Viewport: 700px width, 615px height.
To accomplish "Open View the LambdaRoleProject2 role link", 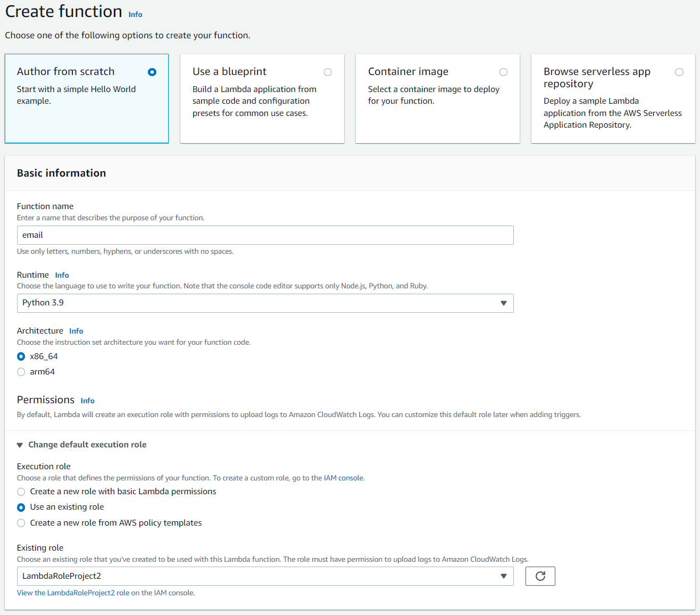I will (73, 593).
